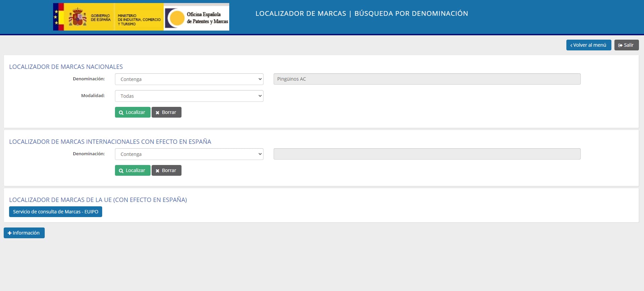Log out with the Salir button

(x=626, y=45)
